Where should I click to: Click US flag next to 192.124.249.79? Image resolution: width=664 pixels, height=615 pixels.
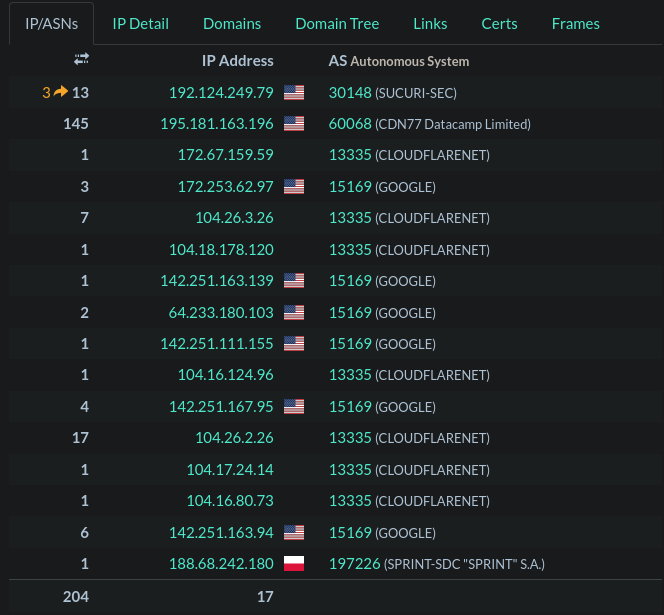point(294,93)
